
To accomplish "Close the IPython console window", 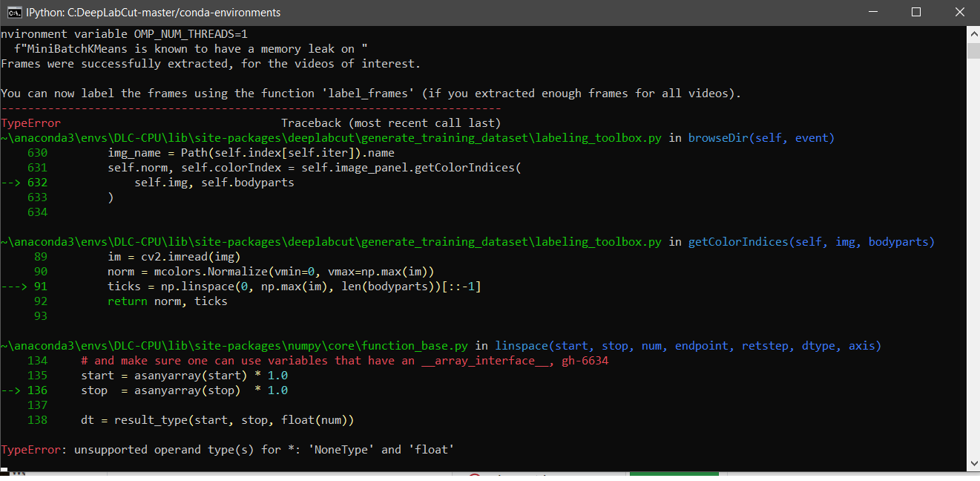I will pyautogui.click(x=959, y=12).
